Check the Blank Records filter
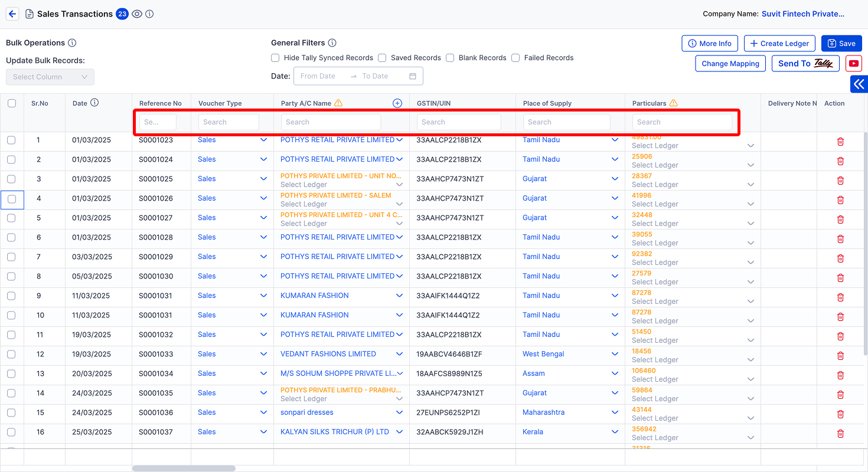Image resolution: width=868 pixels, height=472 pixels. coord(450,58)
